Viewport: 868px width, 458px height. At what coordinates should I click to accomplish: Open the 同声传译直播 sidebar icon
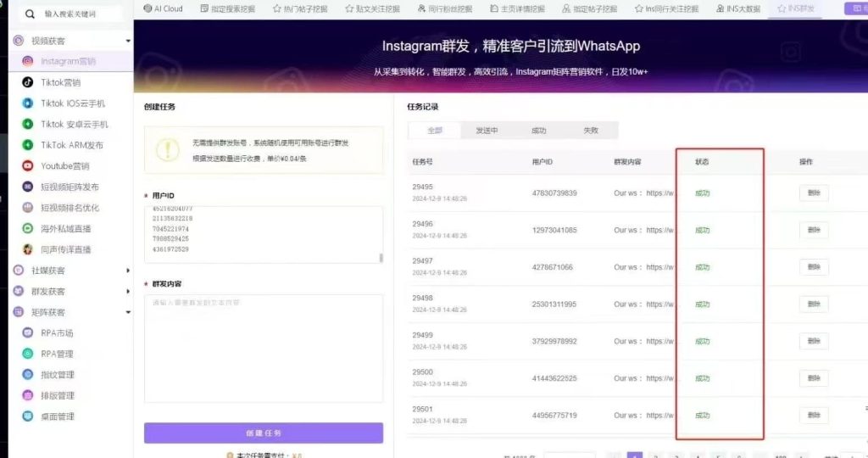pos(27,249)
